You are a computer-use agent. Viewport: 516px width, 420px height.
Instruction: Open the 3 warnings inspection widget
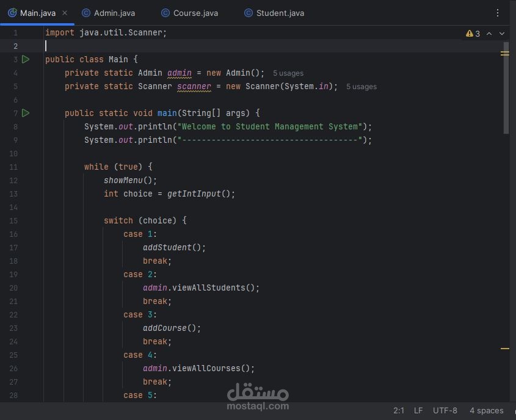(473, 34)
